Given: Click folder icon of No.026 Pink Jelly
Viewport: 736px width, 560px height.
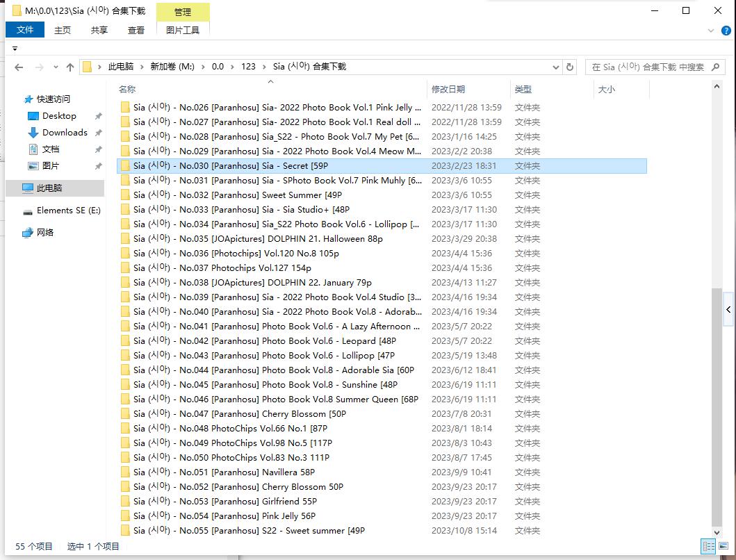Looking at the screenshot, I should pyautogui.click(x=125, y=108).
